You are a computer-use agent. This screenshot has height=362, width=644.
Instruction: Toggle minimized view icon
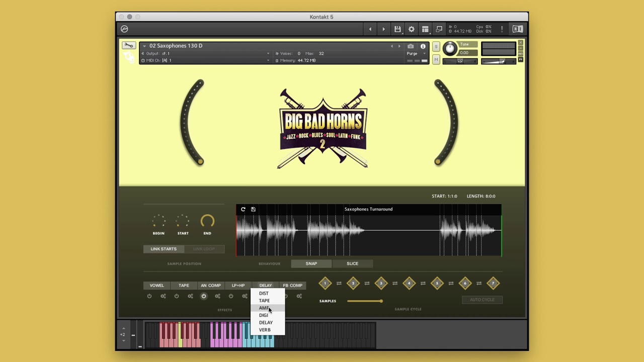(x=439, y=29)
